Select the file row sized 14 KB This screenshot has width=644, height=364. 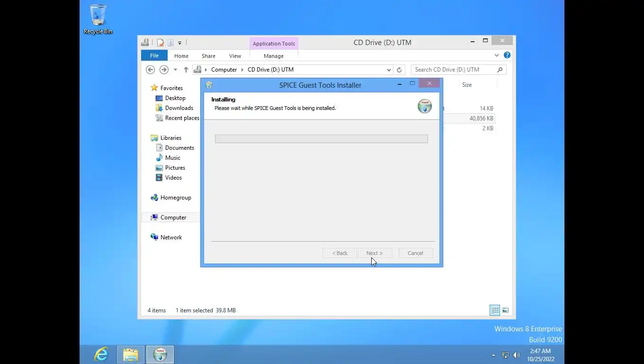click(468, 109)
